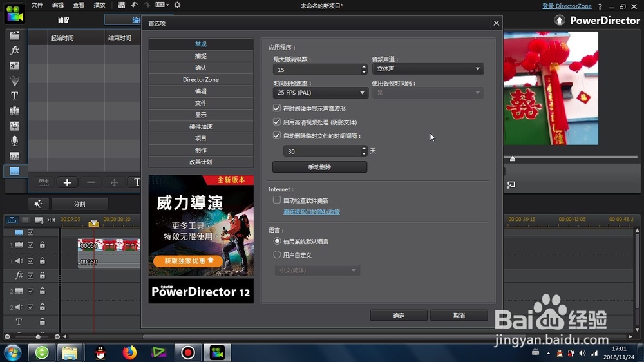Click the timeline zoom slider handle
Image resolution: width=644 pixels, height=362 pixels.
click(x=38, y=336)
